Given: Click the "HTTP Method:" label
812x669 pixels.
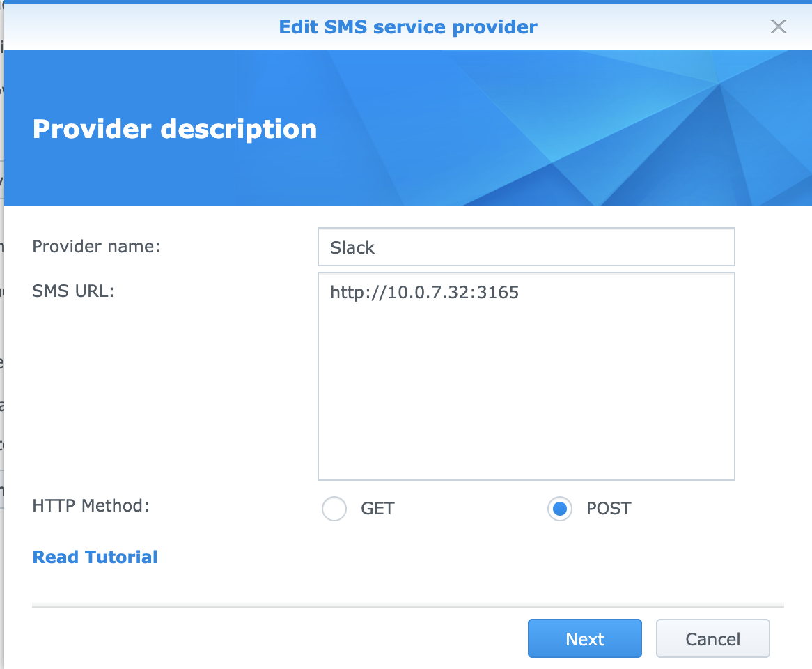Looking at the screenshot, I should (x=91, y=506).
